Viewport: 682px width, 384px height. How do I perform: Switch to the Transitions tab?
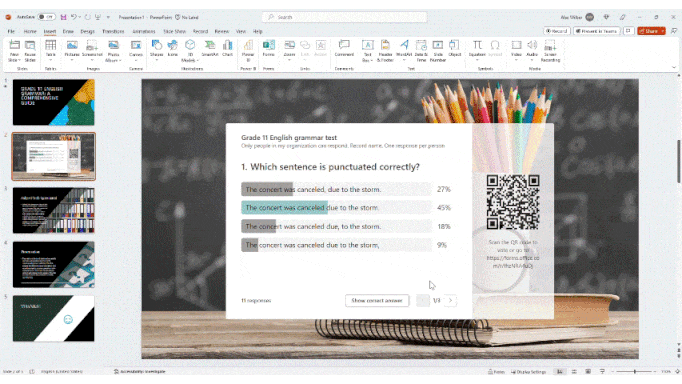(x=113, y=31)
